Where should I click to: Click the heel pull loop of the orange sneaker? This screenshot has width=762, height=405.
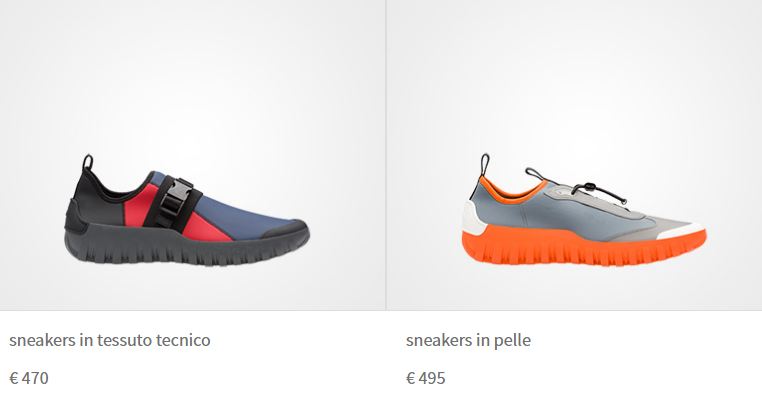pyautogui.click(x=485, y=165)
